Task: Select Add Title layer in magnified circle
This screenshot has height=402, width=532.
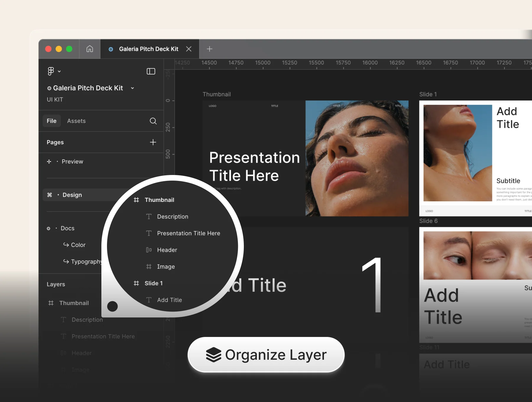Action: click(169, 300)
